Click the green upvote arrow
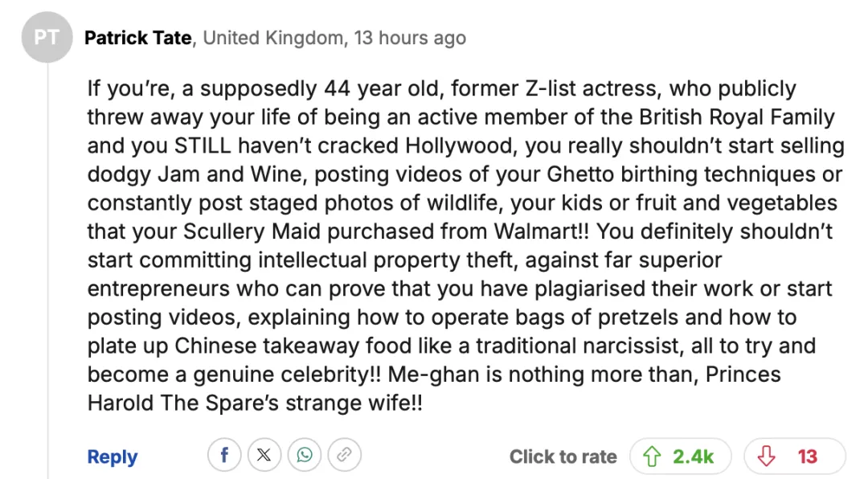The width and height of the screenshot is (868, 479). tap(652, 456)
